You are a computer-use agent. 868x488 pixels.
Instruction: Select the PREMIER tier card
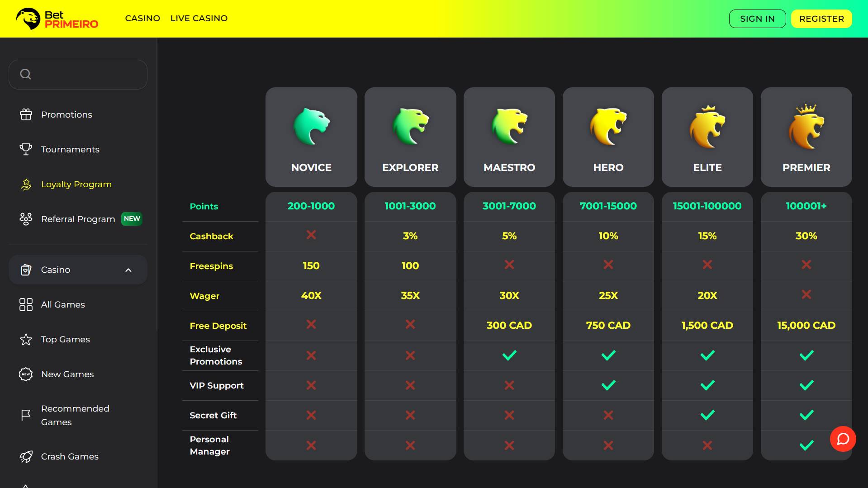806,137
